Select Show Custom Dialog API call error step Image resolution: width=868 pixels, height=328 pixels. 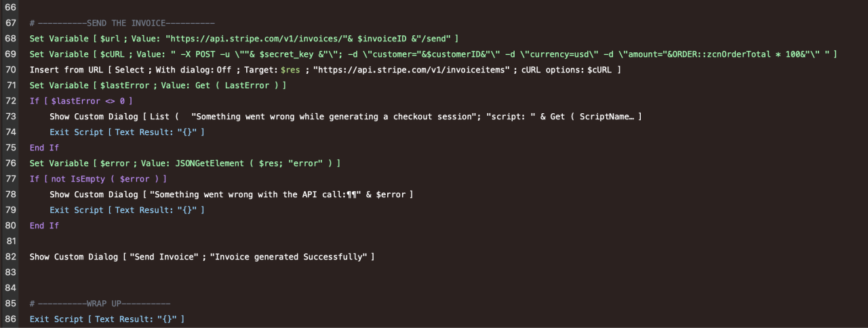coord(231,194)
